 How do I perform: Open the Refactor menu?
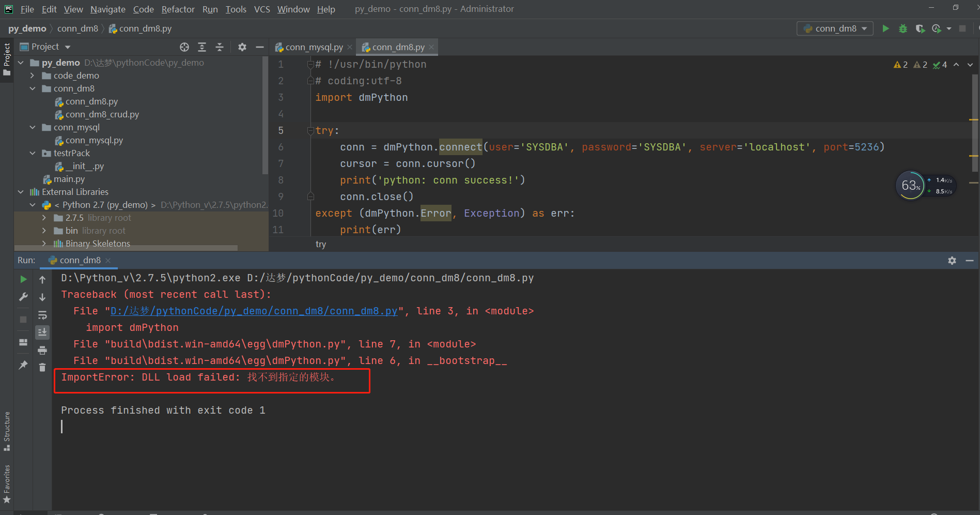pos(178,9)
